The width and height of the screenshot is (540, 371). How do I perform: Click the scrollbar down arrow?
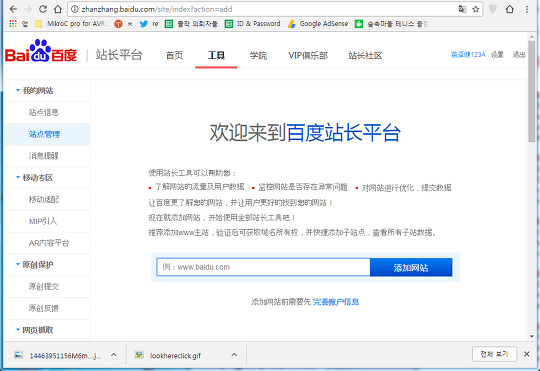pyautogui.click(x=532, y=336)
